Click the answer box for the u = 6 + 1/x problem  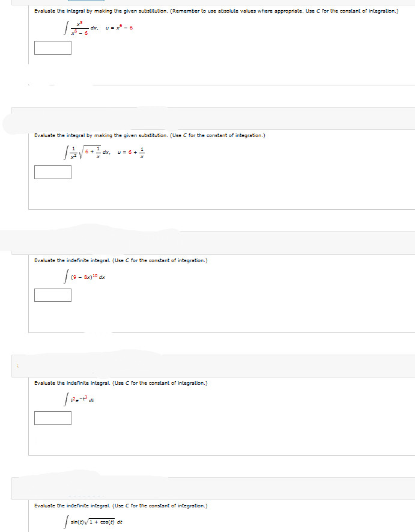(x=52, y=172)
